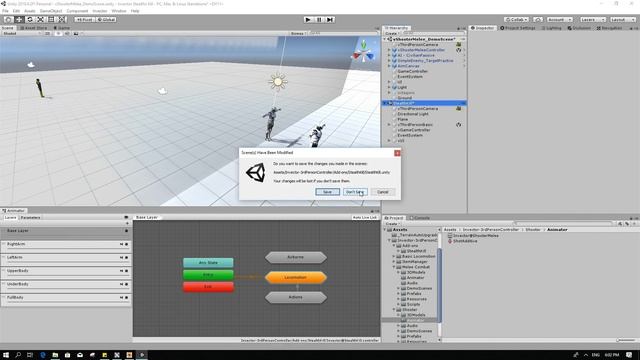Switch to the Occlusion tab

pyautogui.click(x=579, y=28)
